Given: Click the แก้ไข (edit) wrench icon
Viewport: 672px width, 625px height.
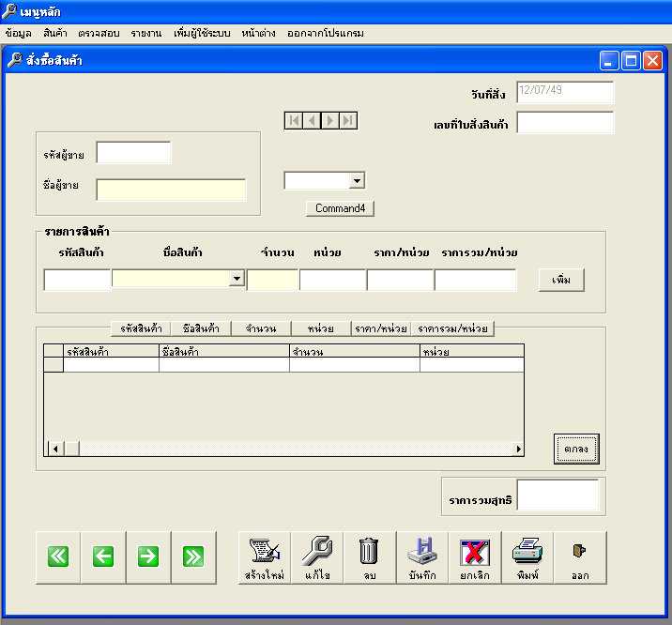Looking at the screenshot, I should (x=316, y=557).
